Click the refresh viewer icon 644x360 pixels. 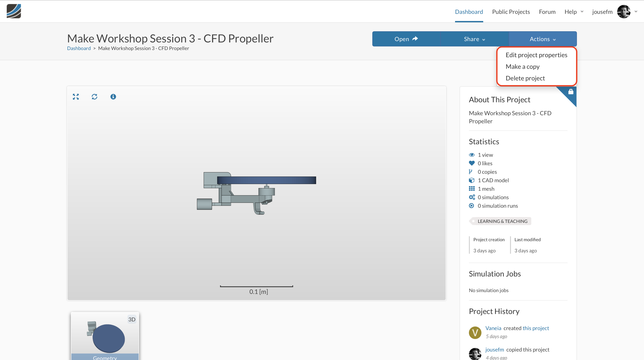coord(94,97)
